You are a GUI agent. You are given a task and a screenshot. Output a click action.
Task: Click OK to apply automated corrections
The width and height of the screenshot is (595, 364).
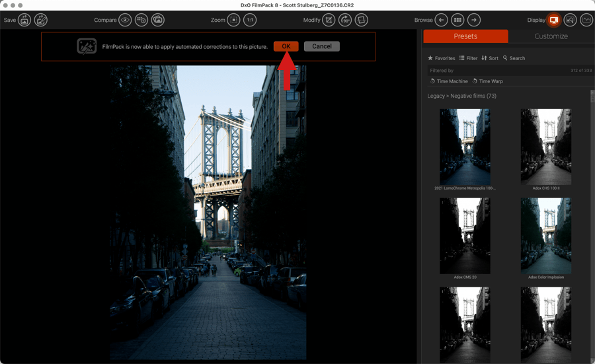[286, 46]
